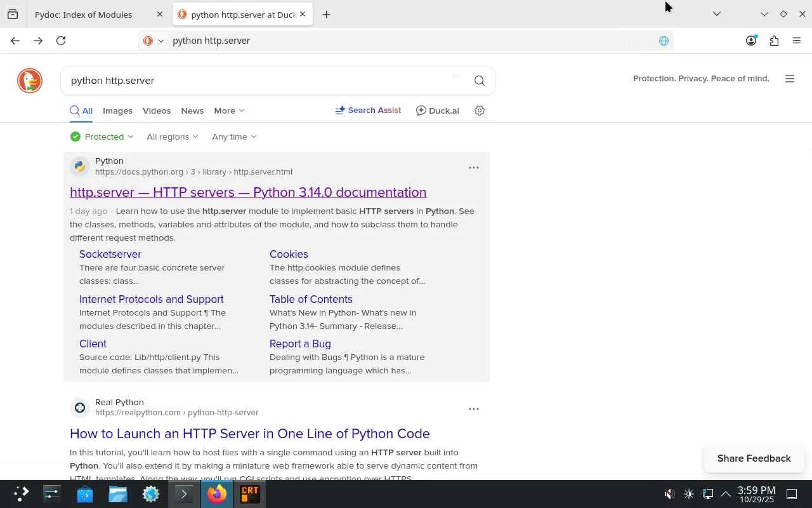Open the three-dot options for the docs.python.org result
The width and height of the screenshot is (812, 508).
pos(474,168)
